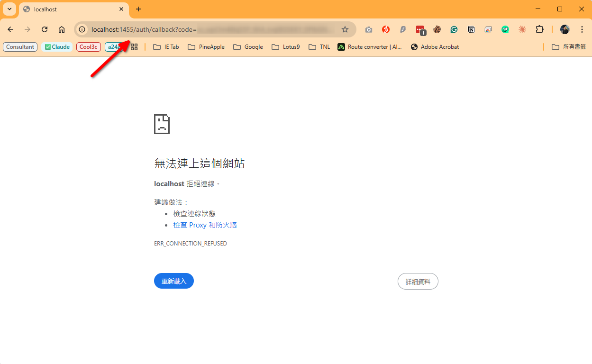Open the stacked windows extension icon

coord(488,29)
